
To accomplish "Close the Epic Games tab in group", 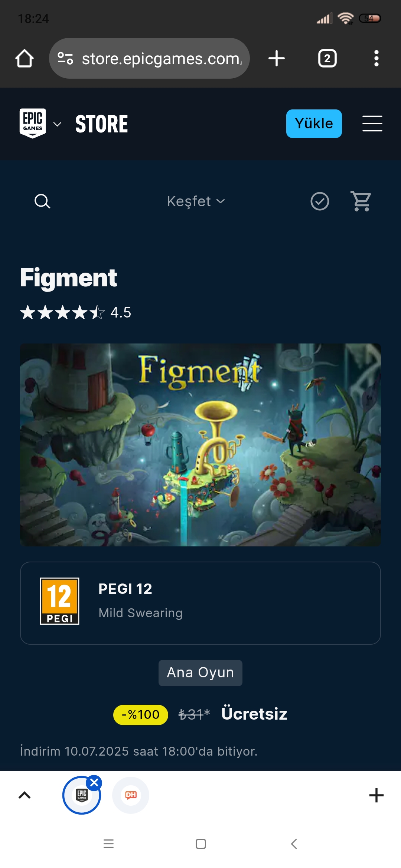I will pyautogui.click(x=94, y=783).
